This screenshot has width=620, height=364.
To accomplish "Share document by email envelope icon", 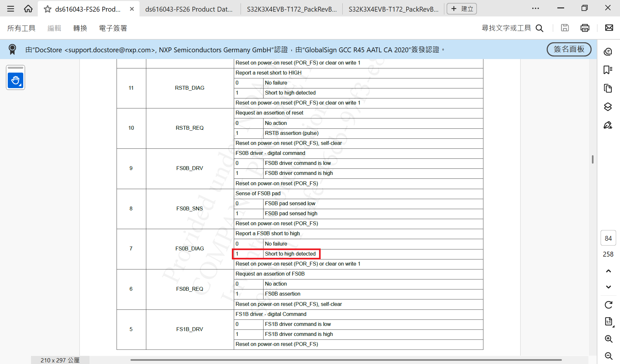I will [609, 28].
